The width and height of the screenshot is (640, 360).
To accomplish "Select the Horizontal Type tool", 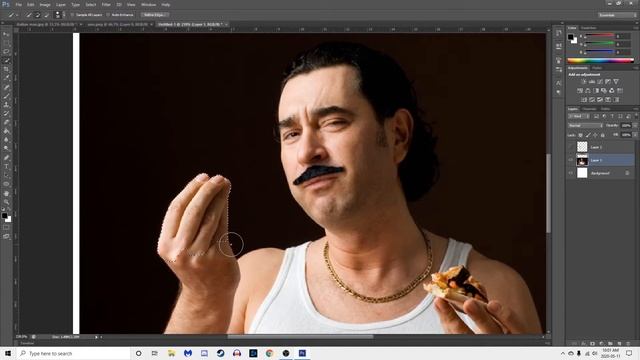I will coord(6,167).
